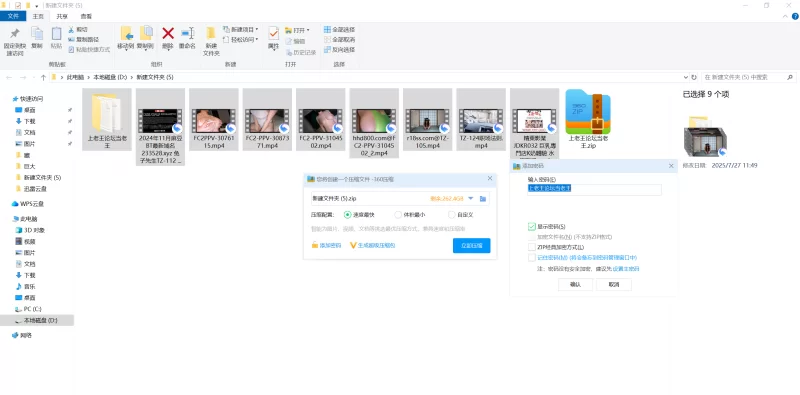Click the 上老王论坛当老王 folder icon
Image resolution: width=800 pixels, height=395 pixels.
107,112
